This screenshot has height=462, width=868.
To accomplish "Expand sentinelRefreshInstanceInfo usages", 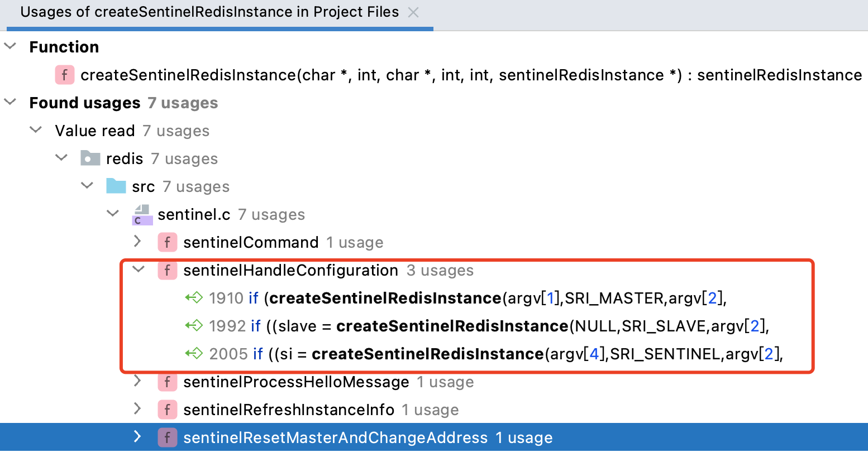I will click(137, 409).
